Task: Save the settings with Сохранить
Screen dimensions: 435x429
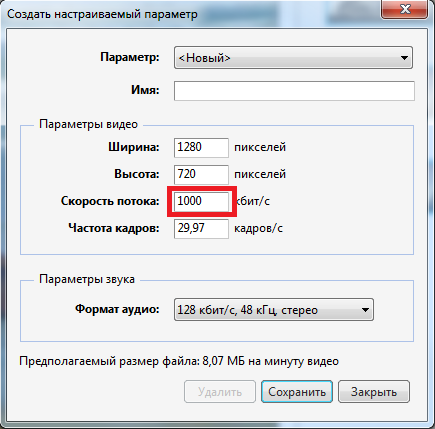Action: 297,392
